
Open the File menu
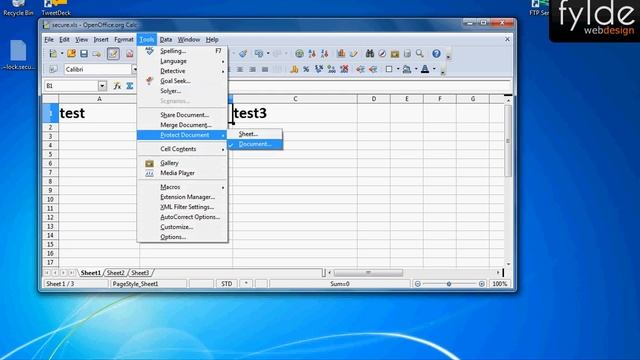click(49, 40)
